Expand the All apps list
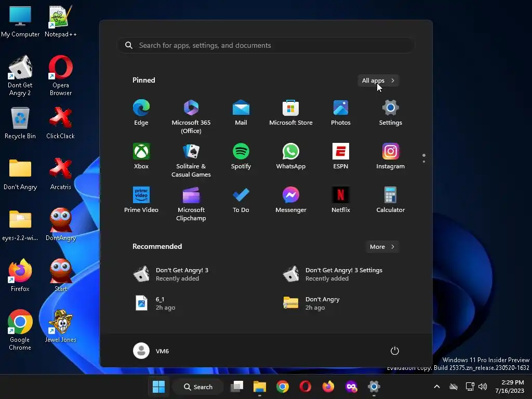Screen dimensions: 532x399 click(378, 81)
